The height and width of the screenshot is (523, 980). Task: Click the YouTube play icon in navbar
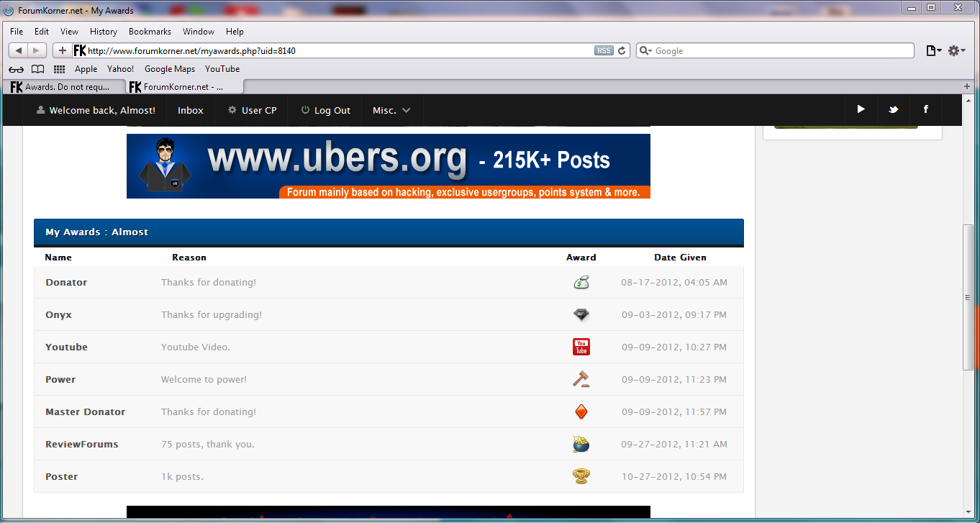click(861, 109)
